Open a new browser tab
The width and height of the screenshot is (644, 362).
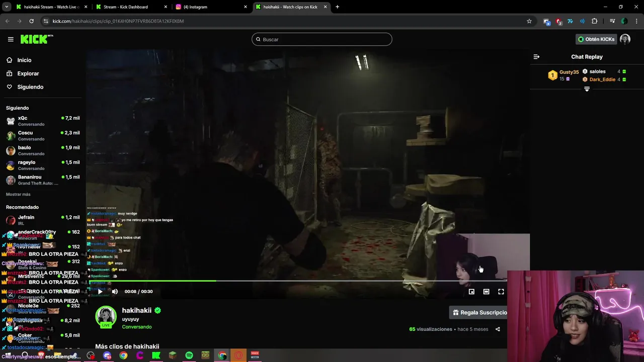[337, 7]
